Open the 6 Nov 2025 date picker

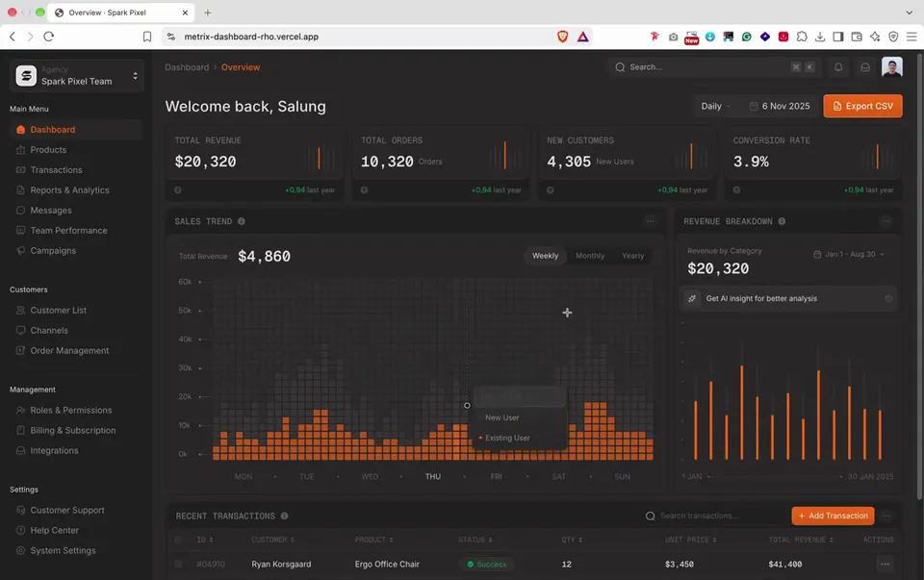coord(780,106)
